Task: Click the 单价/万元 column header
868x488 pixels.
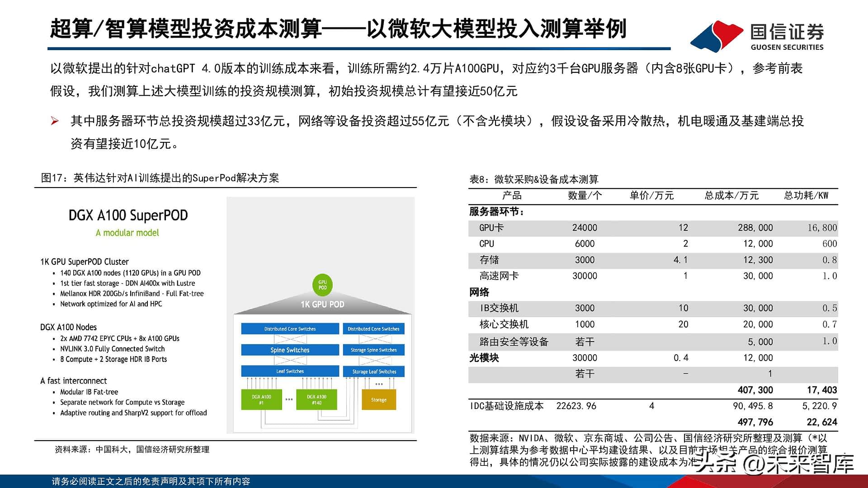Action: coord(652,196)
